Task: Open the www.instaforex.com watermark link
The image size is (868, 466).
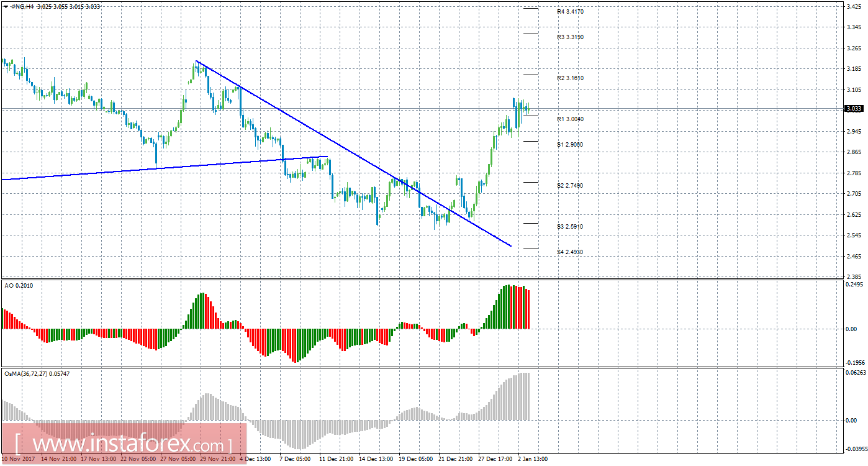Action: (124, 445)
